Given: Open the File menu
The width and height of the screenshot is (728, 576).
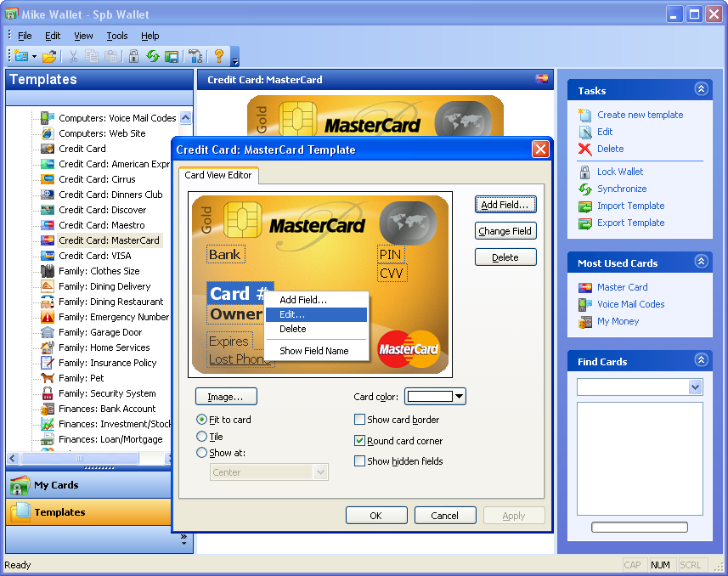Looking at the screenshot, I should coord(25,36).
